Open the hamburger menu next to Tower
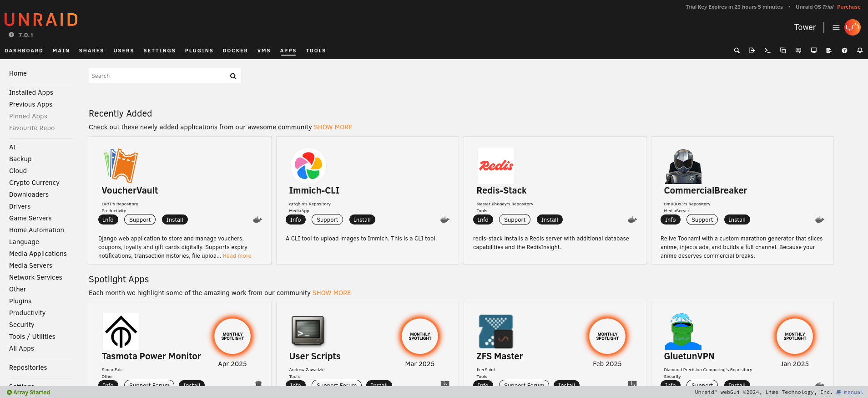This screenshot has width=868, height=398. [836, 27]
